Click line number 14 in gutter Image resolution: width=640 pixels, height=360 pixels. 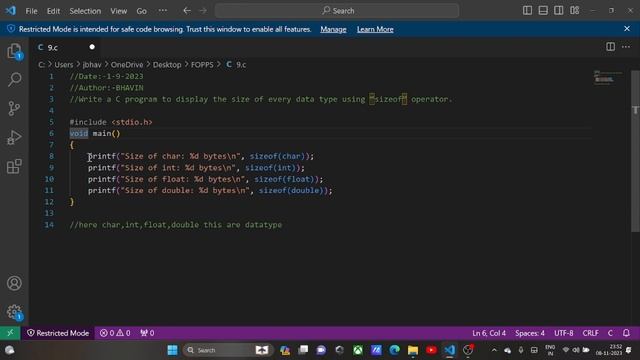click(x=49, y=225)
